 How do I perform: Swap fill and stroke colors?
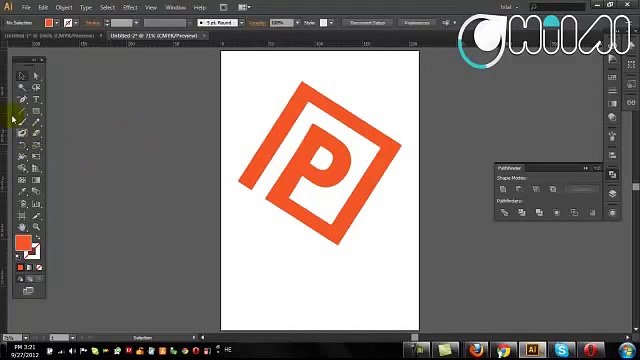[38, 237]
